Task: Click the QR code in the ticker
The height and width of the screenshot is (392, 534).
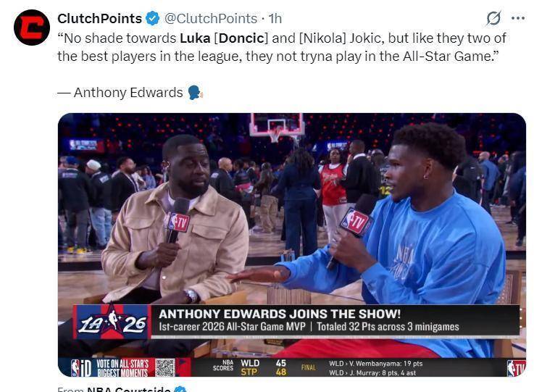Action: click(x=165, y=367)
